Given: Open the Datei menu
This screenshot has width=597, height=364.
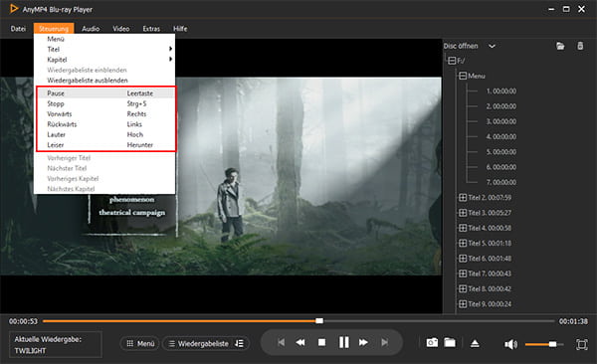Looking at the screenshot, I should (18, 29).
